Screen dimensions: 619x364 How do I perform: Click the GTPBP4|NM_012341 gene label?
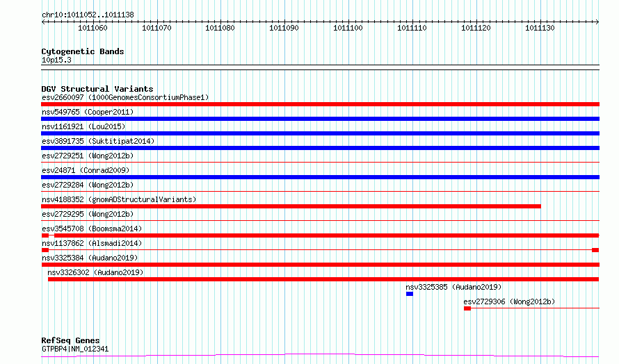coord(75,349)
